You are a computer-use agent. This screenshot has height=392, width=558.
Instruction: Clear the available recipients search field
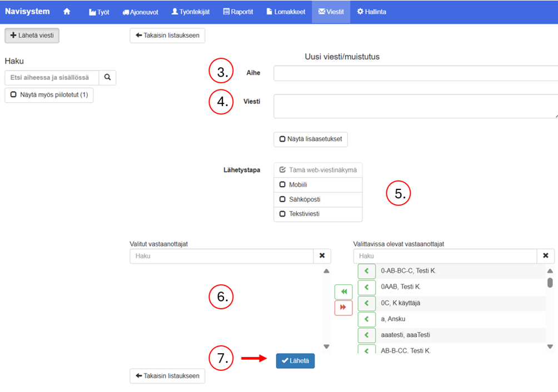545,256
